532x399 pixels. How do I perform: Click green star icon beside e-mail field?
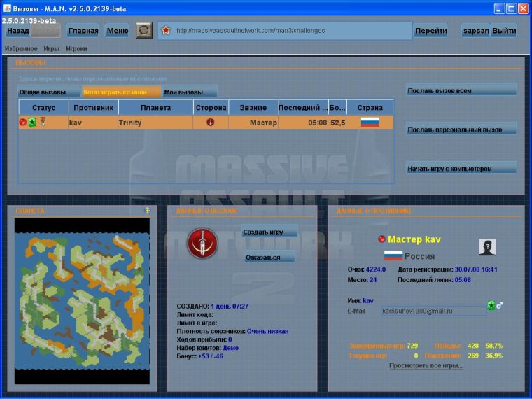[x=491, y=305]
